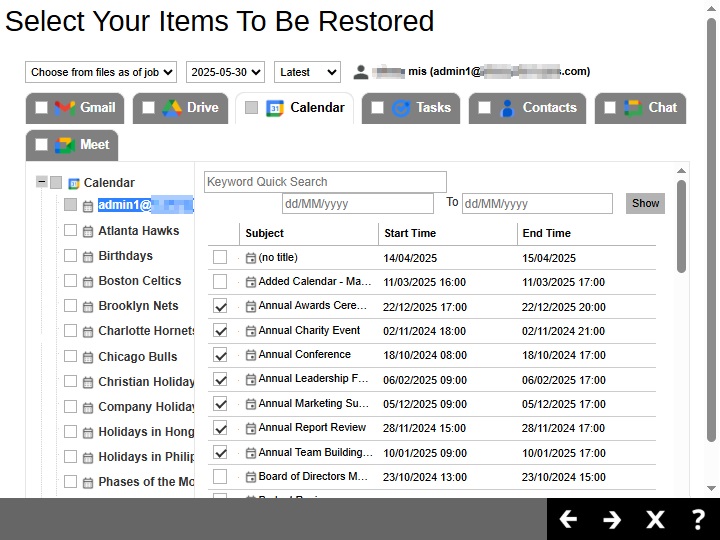
Task: Click the Google Calendar icon in tree root
Action: (73, 183)
